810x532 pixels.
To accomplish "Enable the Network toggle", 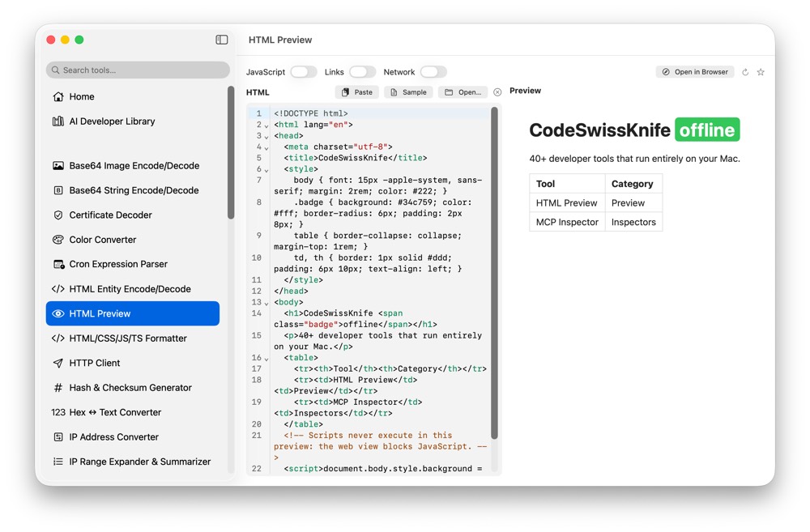I will click(433, 72).
